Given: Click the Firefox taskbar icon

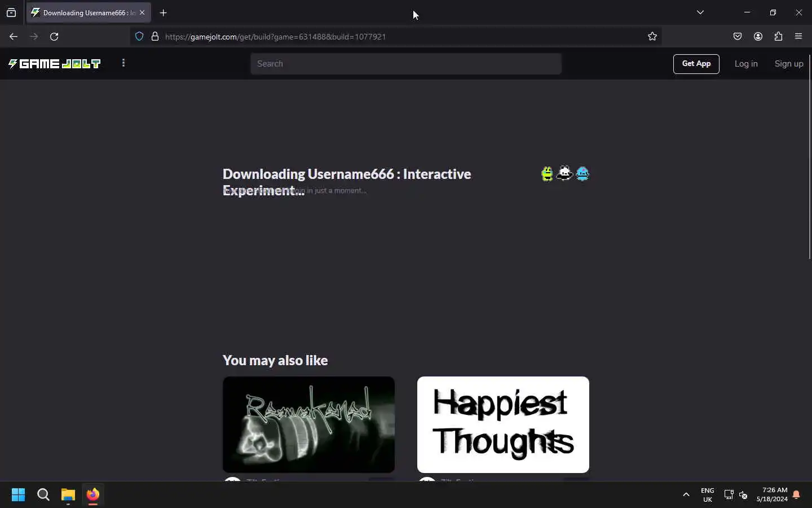Looking at the screenshot, I should (93, 495).
